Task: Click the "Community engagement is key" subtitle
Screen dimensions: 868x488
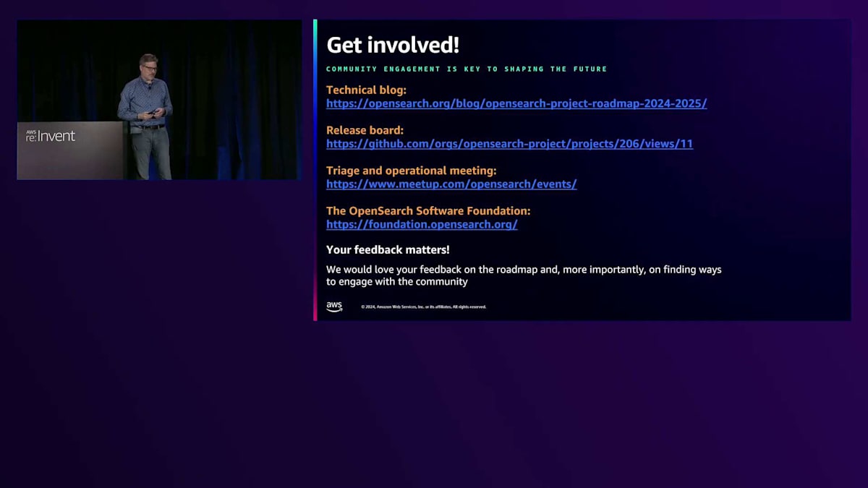Action: [x=467, y=69]
